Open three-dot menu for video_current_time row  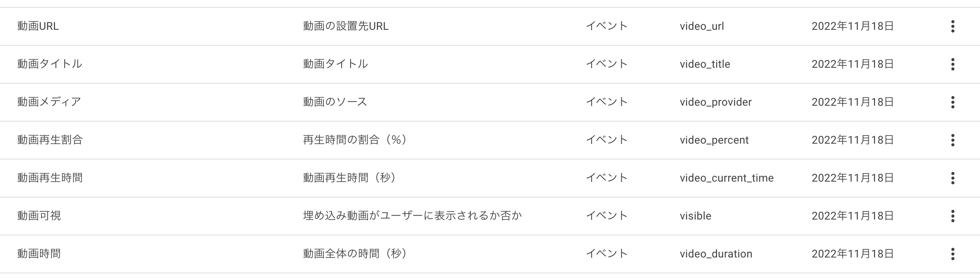952,178
